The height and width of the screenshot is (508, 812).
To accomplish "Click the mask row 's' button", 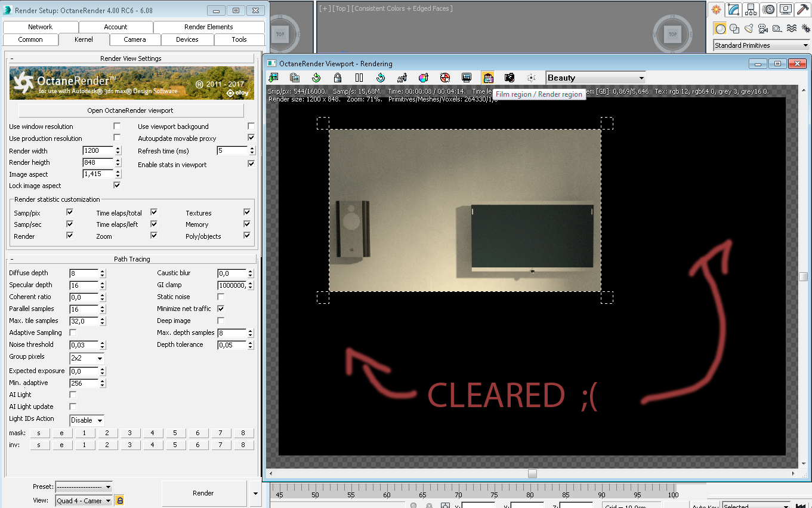I will (39, 433).
